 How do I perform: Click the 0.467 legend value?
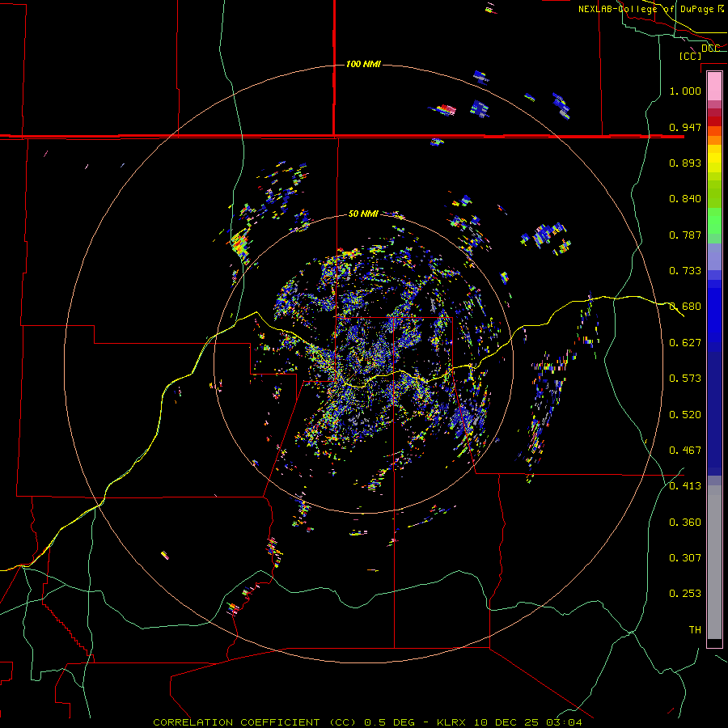tap(685, 451)
